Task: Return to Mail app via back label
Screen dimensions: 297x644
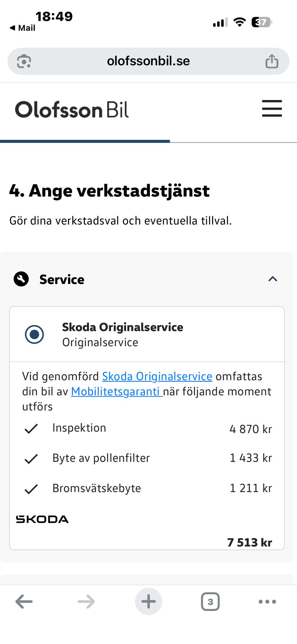Action: click(23, 28)
